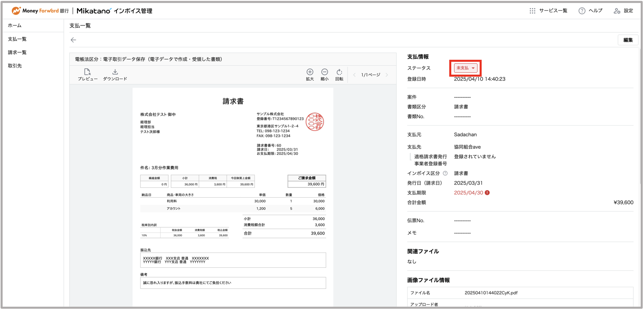Click the ご請求金額 box in invoice
The width and height of the screenshot is (644, 310).
pyautogui.click(x=306, y=181)
